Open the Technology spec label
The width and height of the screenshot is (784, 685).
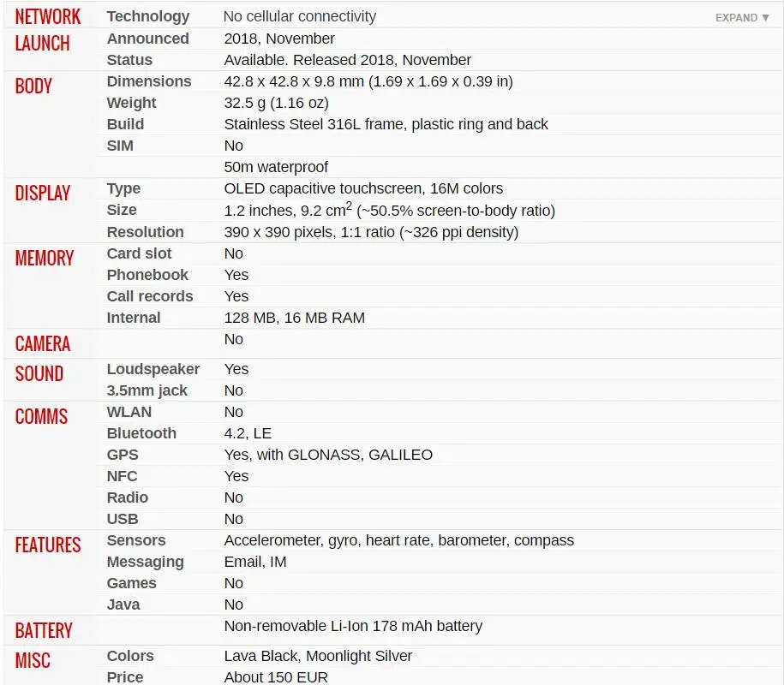148,16
